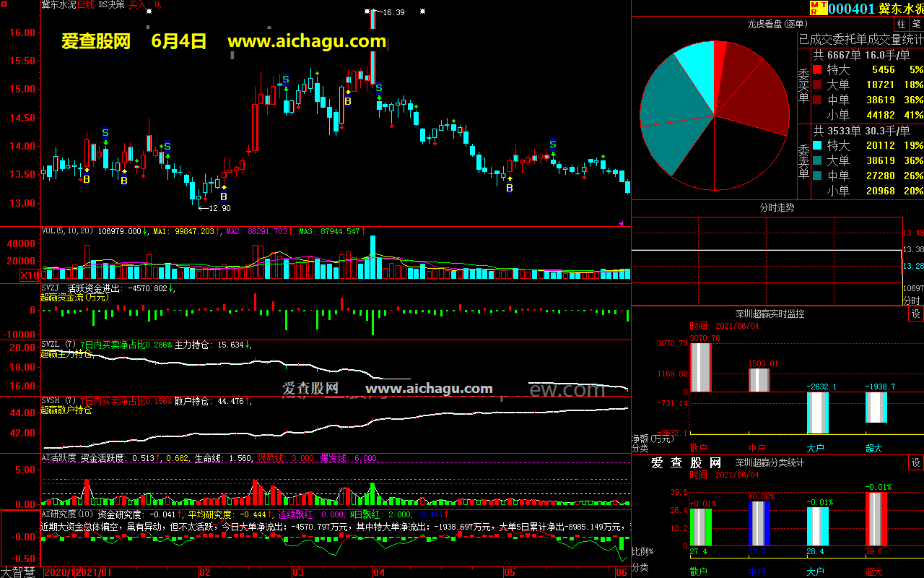Viewport: 924px width, 578px height.
Task: Click the BS决策 label in chart header
Action: point(111,4)
